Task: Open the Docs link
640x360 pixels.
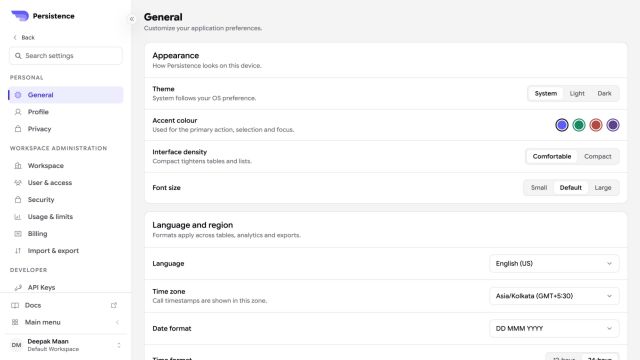Action: [66, 305]
